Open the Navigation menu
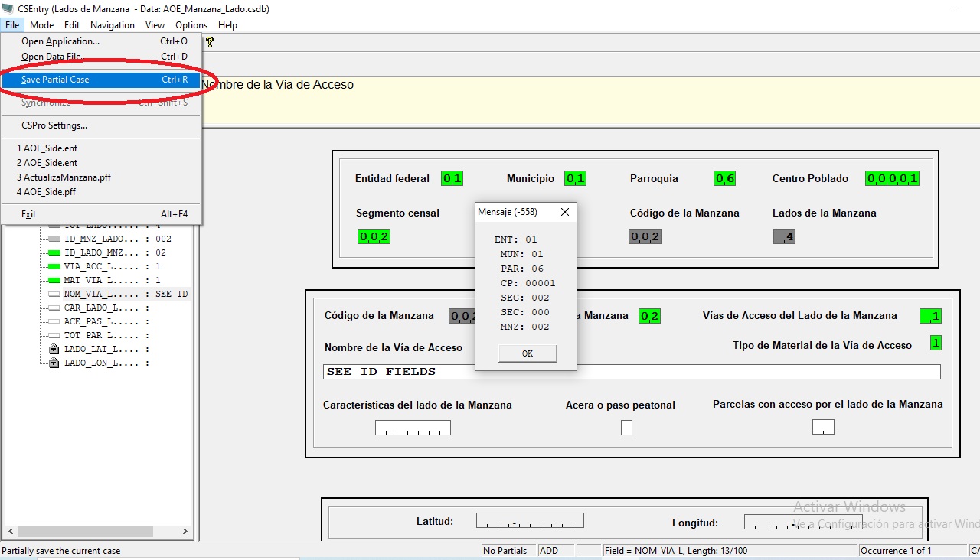This screenshot has width=980, height=560. point(113,25)
